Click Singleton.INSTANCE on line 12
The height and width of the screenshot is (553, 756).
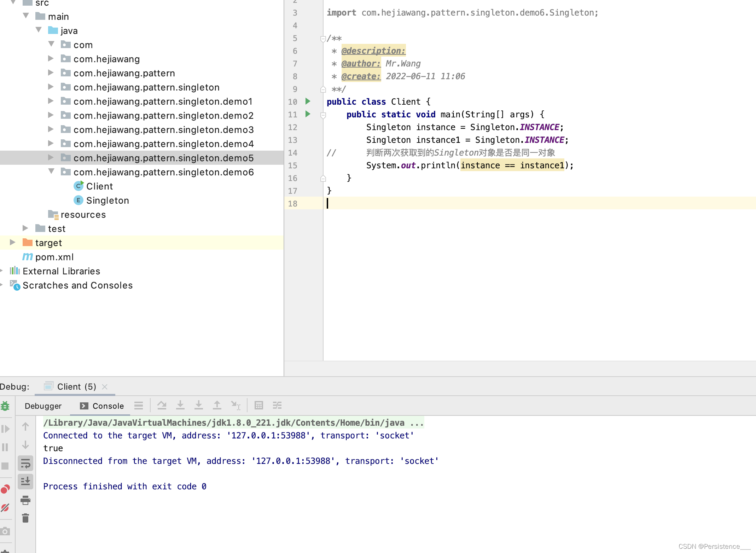click(514, 127)
